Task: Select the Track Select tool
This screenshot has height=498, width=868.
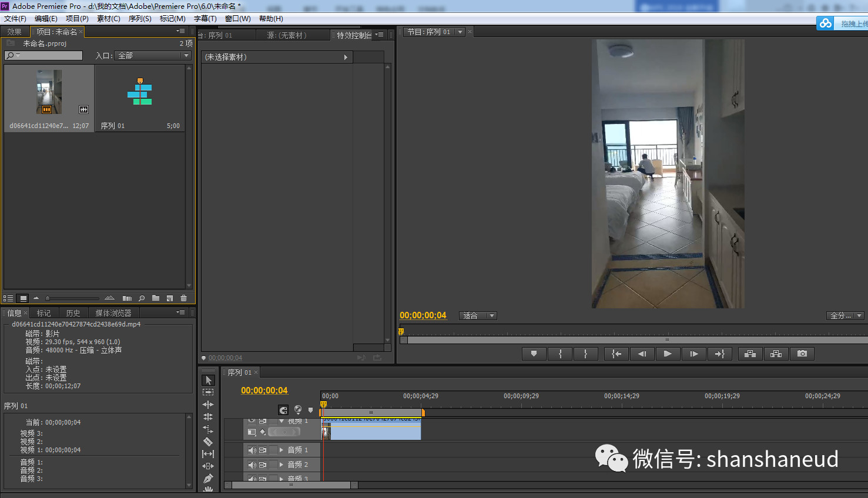Action: [208, 392]
